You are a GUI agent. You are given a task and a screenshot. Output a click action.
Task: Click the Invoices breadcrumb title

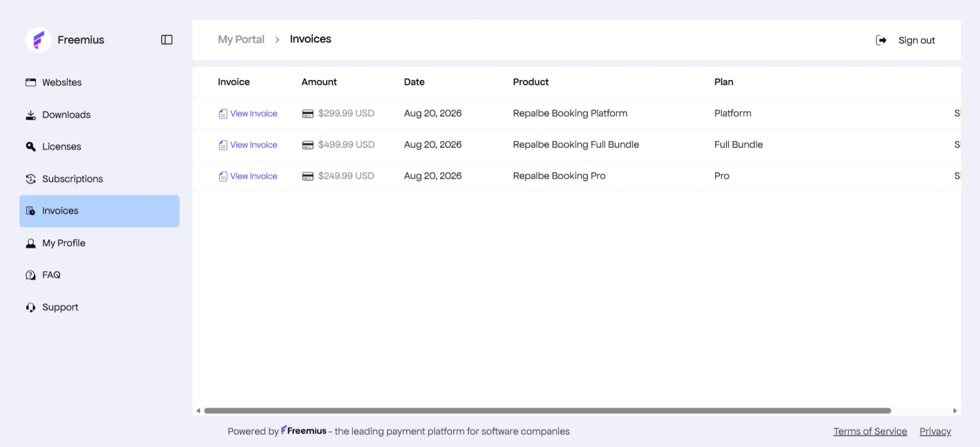(311, 39)
